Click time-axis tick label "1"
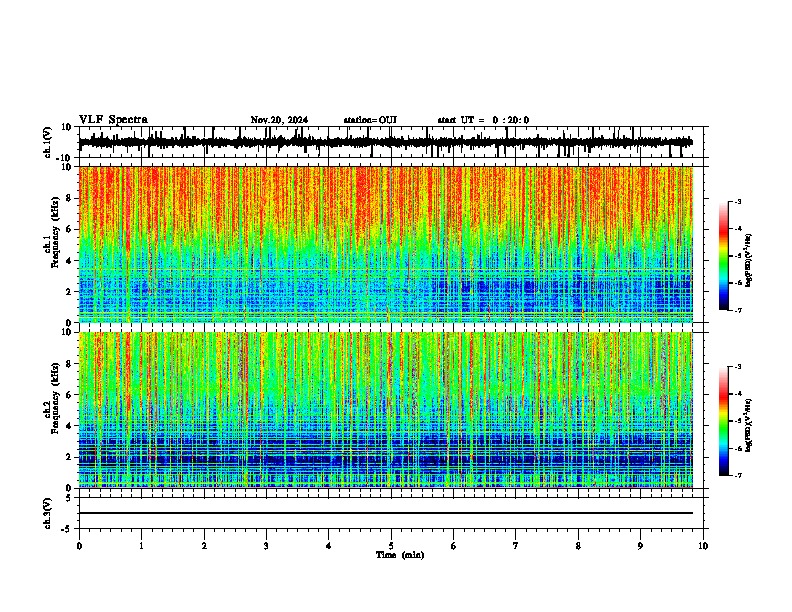Viewport: 792px width, 612px height. (x=142, y=546)
